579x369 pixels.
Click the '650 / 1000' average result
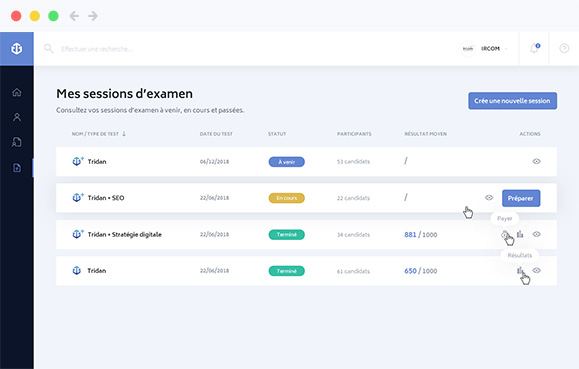point(421,271)
